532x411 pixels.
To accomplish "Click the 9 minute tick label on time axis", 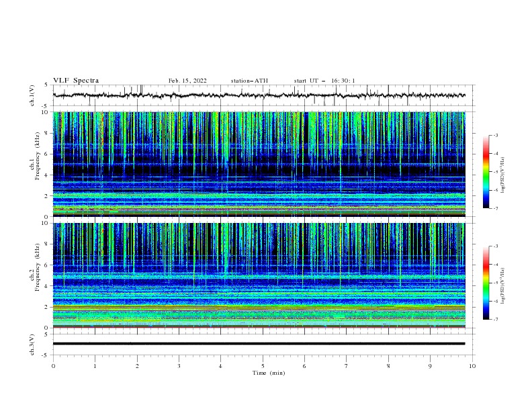I will (430, 366).
